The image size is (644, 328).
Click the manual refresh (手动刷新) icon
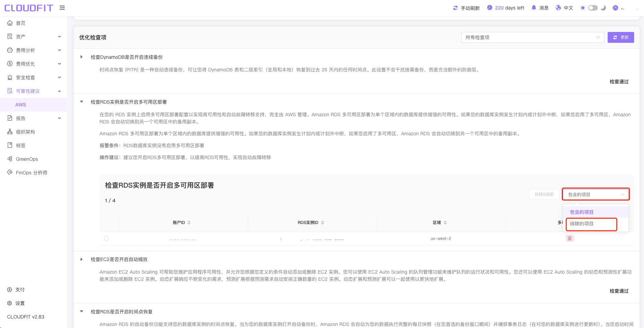(x=455, y=8)
